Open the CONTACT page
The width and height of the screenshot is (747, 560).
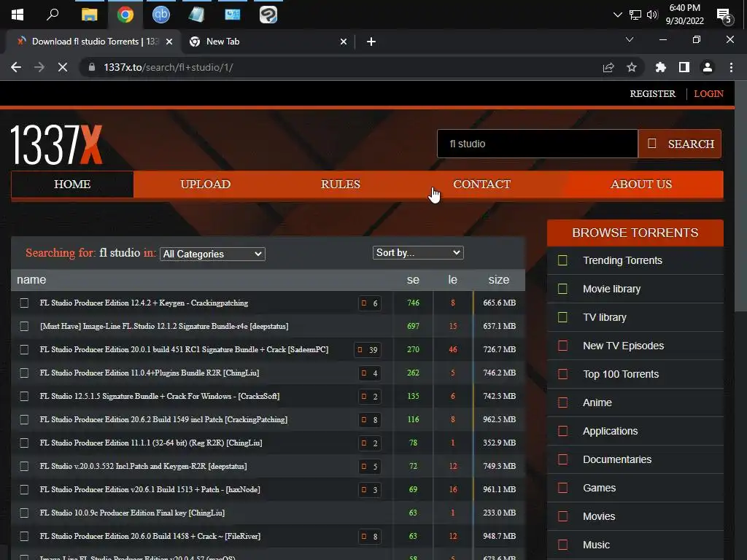(x=481, y=184)
